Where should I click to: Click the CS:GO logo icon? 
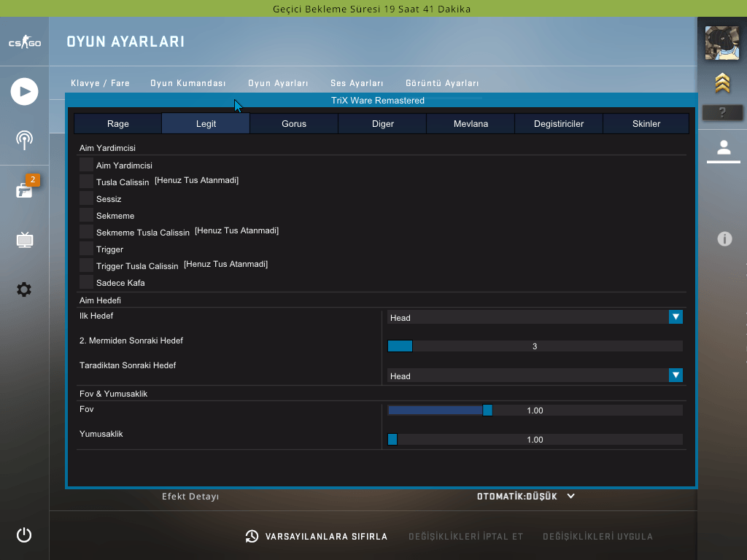[24, 42]
